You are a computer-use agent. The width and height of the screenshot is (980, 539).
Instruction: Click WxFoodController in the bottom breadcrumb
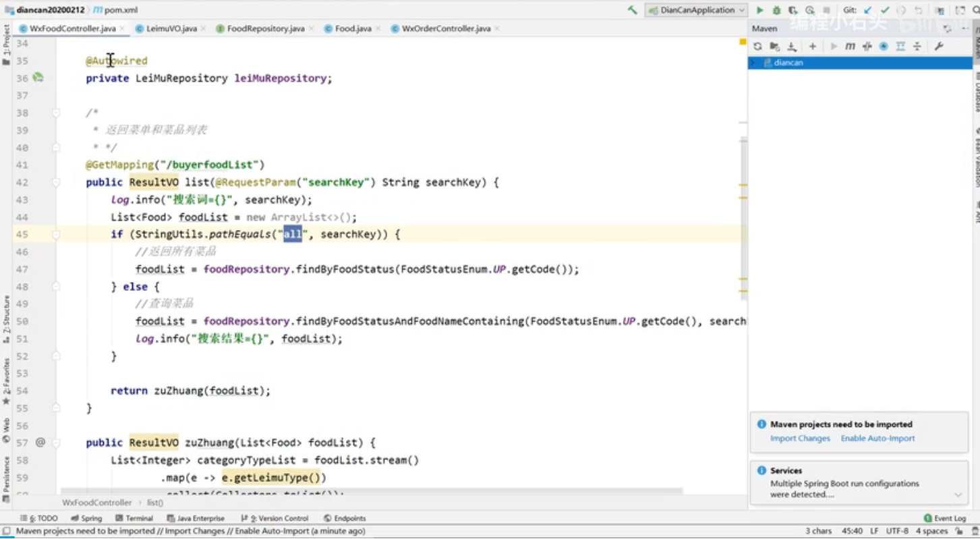(97, 503)
